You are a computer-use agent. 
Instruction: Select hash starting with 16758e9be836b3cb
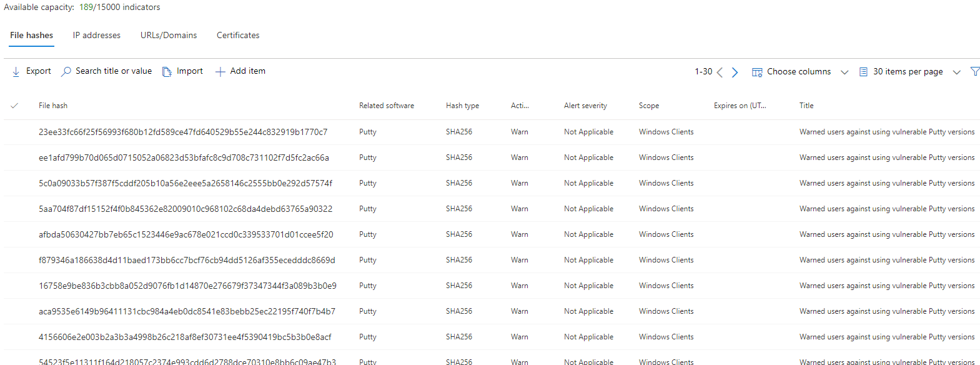pos(187,286)
